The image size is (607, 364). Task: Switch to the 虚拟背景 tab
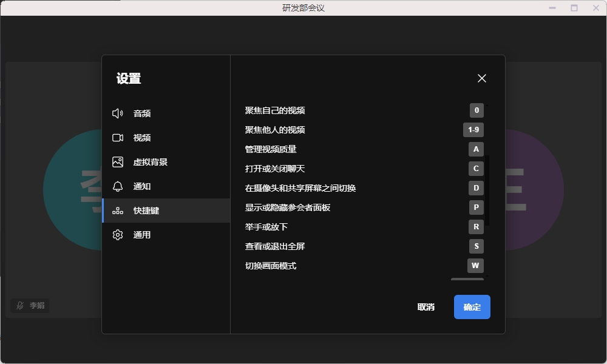point(151,162)
